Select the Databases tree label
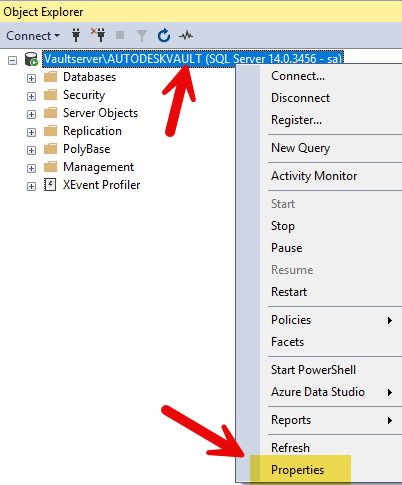The image size is (402, 485). 89,77
